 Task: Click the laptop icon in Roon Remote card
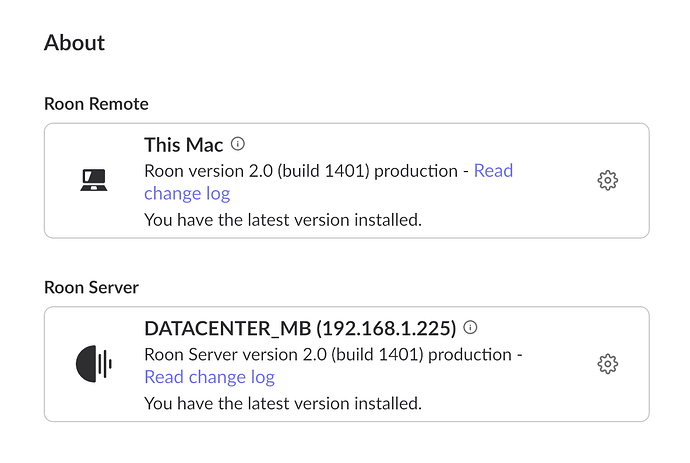(x=94, y=180)
